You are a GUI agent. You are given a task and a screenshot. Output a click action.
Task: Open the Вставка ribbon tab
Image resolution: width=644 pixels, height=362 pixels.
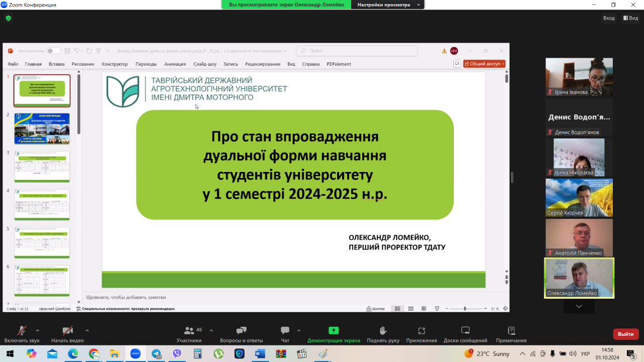57,64
